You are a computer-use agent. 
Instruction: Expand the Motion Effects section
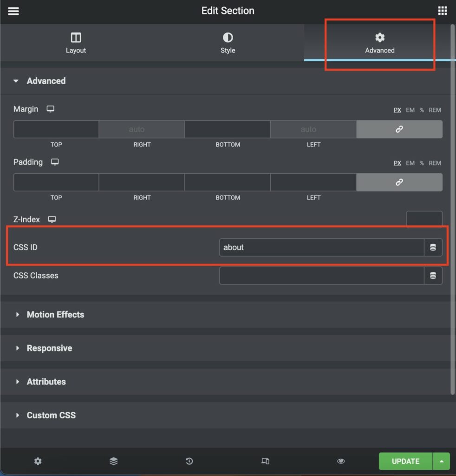tap(225, 315)
